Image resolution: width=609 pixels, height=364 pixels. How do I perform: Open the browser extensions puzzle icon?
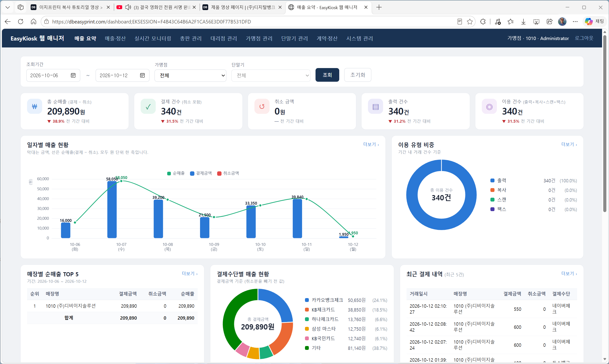click(x=483, y=22)
